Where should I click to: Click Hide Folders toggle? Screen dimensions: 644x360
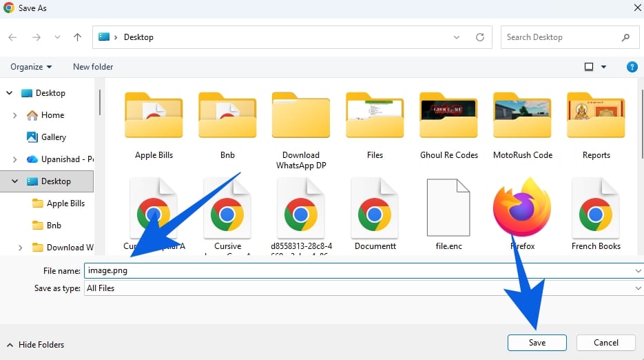36,345
